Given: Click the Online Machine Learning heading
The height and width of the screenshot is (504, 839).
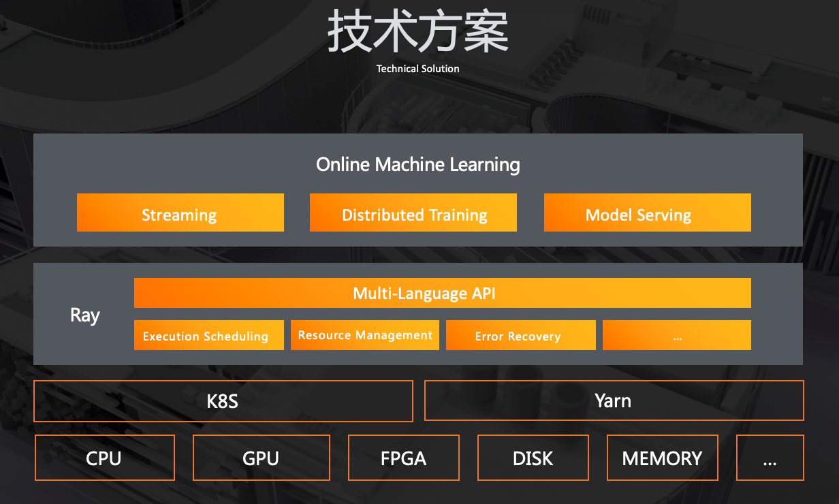Looking at the screenshot, I should pos(418,165).
